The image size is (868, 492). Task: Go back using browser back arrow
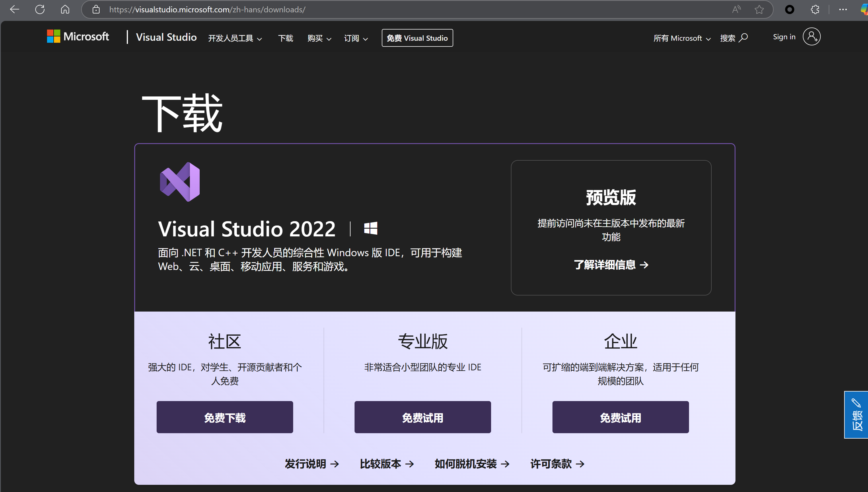coord(15,9)
